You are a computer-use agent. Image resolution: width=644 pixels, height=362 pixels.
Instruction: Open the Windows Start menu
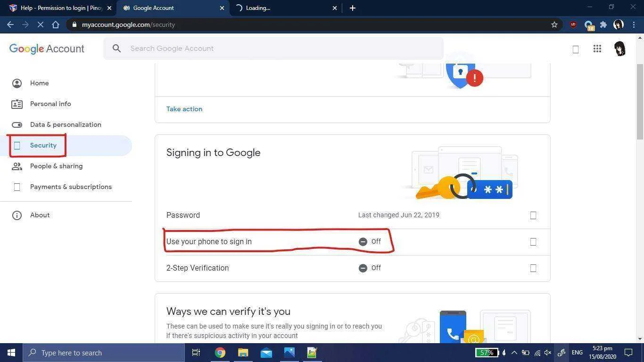coord(11,353)
